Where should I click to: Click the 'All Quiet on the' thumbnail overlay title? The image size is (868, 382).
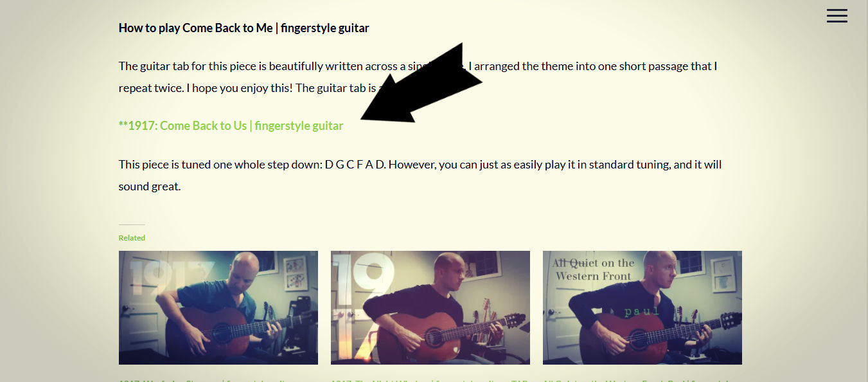tap(593, 263)
